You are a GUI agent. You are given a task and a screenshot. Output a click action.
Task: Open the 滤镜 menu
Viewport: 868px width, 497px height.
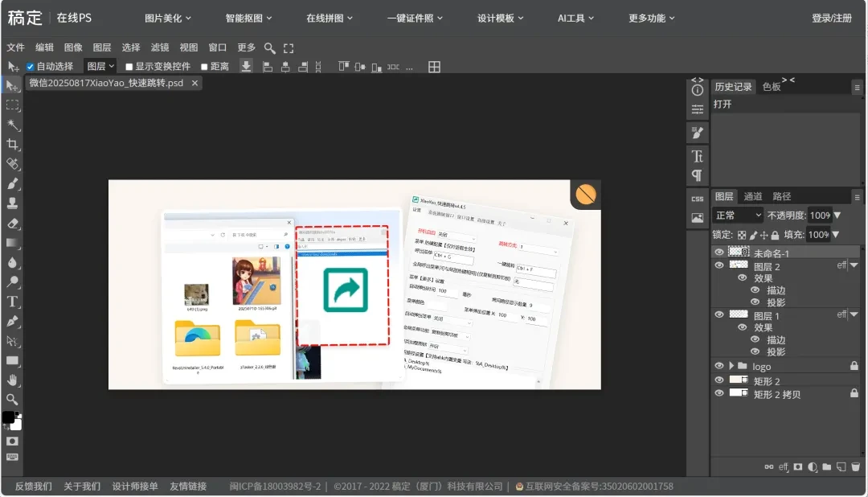pyautogui.click(x=159, y=47)
